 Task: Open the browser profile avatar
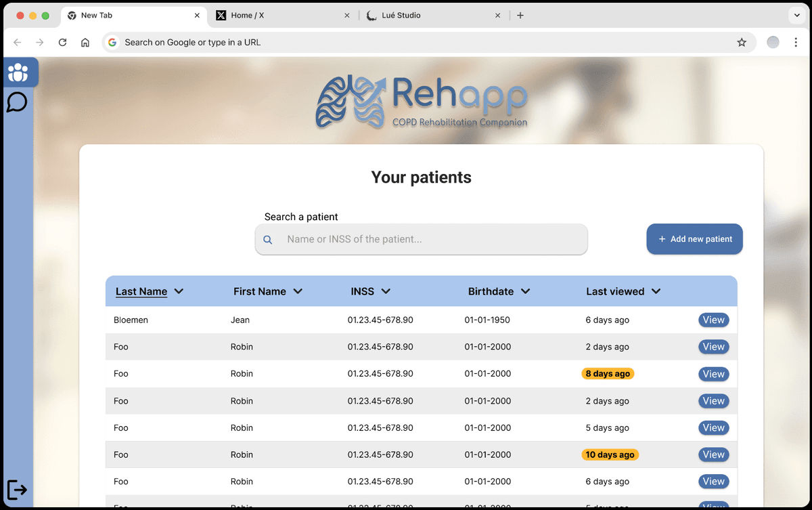pyautogui.click(x=773, y=43)
